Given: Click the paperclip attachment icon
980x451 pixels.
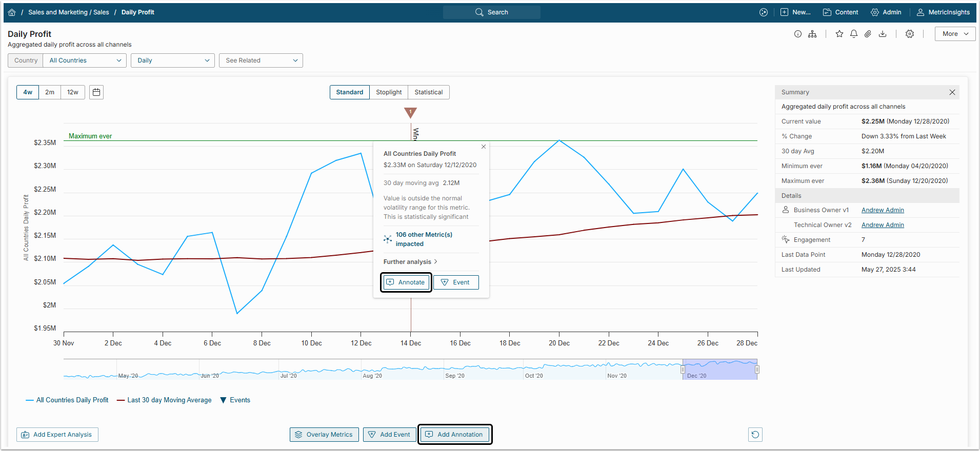Looking at the screenshot, I should 868,34.
